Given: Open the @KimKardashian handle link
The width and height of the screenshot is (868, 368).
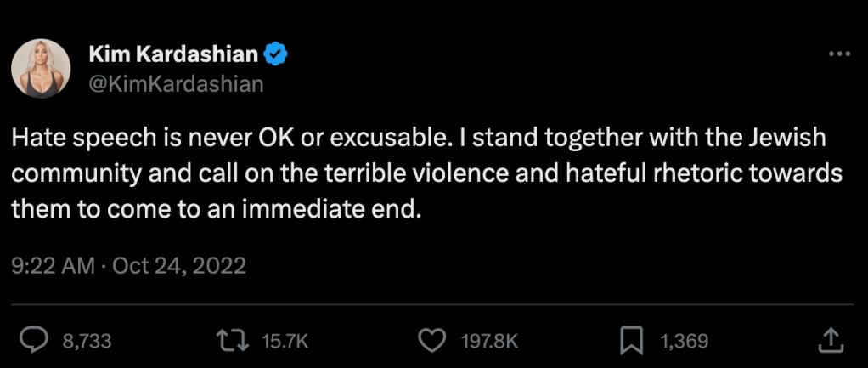Looking at the screenshot, I should click(x=176, y=83).
